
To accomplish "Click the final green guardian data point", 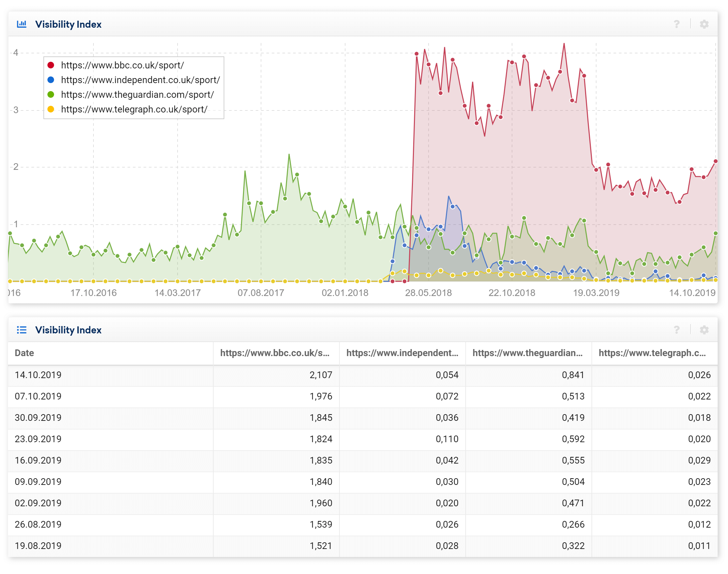I will tap(715, 233).
